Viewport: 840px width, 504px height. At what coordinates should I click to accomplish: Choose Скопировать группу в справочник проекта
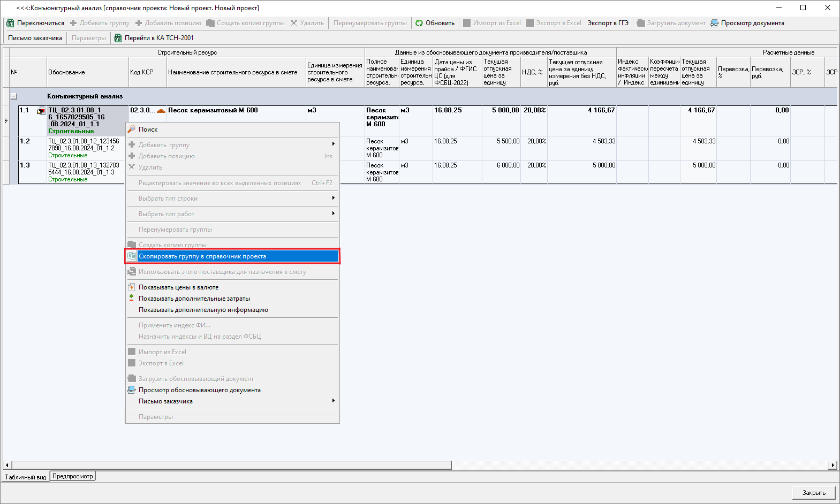tap(232, 256)
